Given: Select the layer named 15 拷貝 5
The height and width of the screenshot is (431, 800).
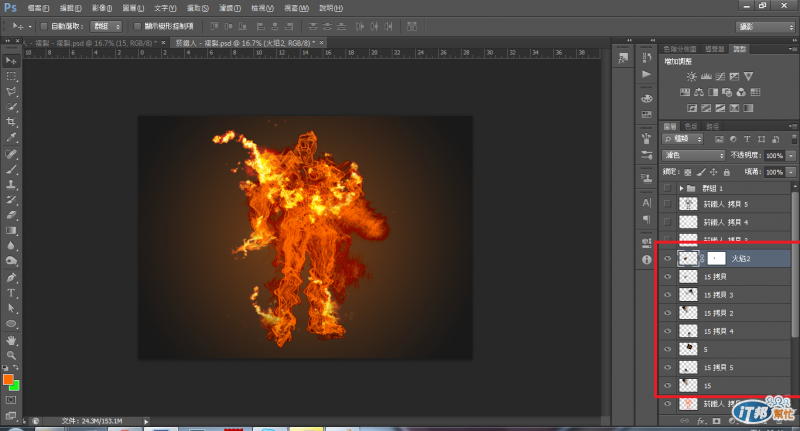Looking at the screenshot, I should point(725,368).
